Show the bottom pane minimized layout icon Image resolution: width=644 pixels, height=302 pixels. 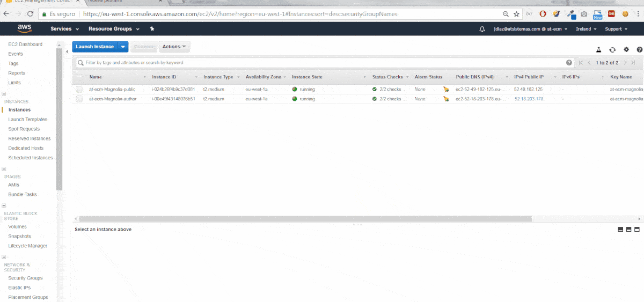[x=621, y=230]
